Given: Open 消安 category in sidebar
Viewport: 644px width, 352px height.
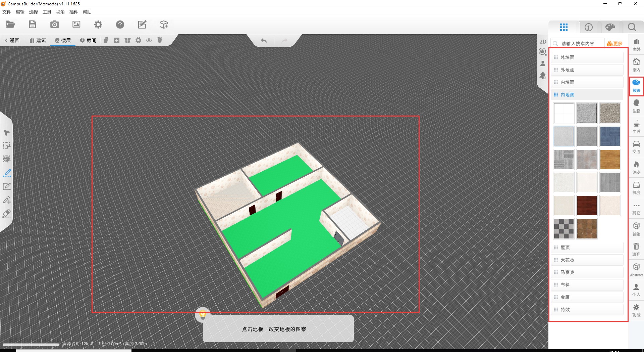Looking at the screenshot, I should coord(636,168).
